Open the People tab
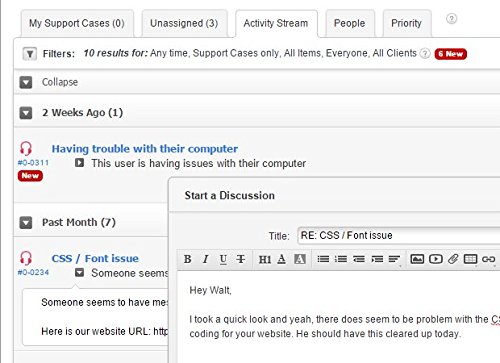The width and height of the screenshot is (500, 363). [350, 23]
